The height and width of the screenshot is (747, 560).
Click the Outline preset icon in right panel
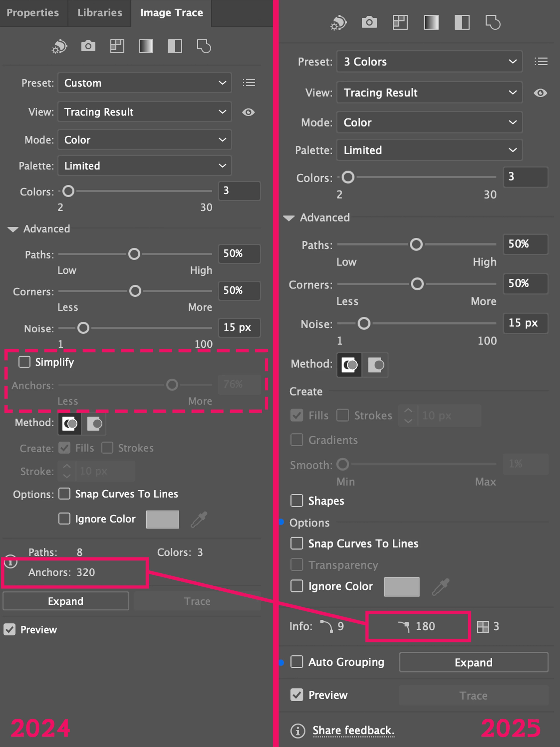pos(493,23)
